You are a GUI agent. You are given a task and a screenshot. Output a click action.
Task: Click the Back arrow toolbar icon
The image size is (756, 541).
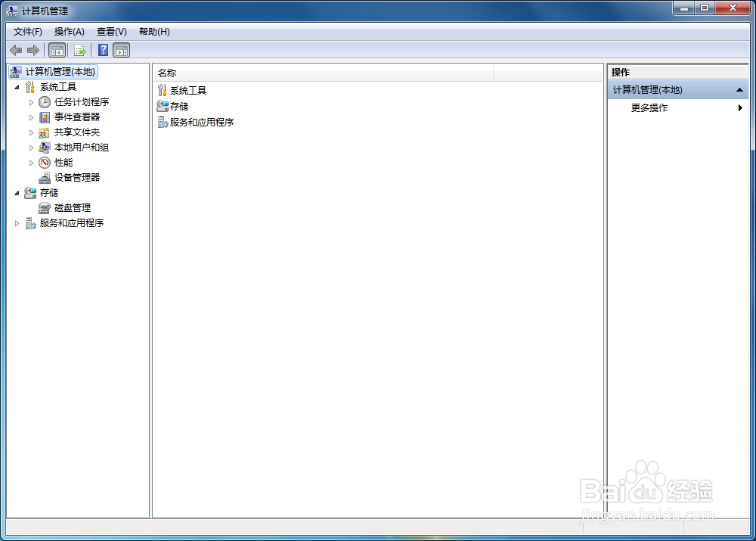(16, 50)
